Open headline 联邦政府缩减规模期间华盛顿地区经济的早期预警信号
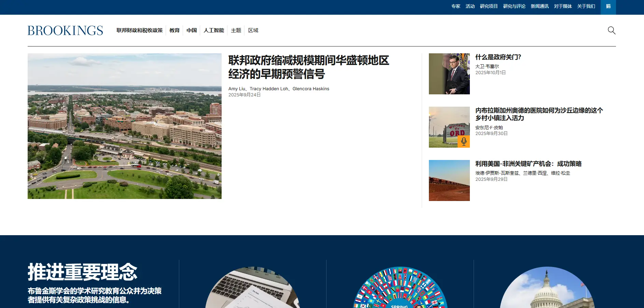The height and width of the screenshot is (308, 644). point(309,67)
